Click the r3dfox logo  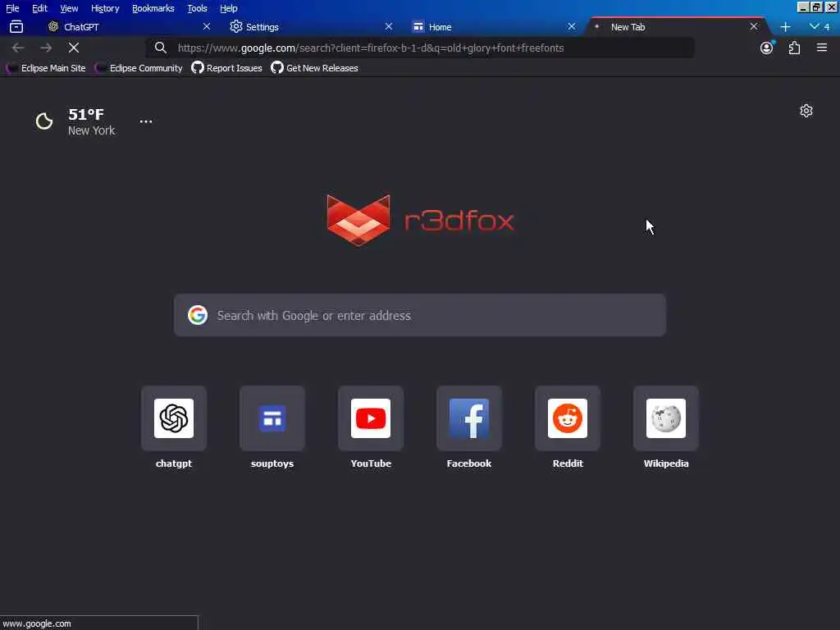click(421, 220)
